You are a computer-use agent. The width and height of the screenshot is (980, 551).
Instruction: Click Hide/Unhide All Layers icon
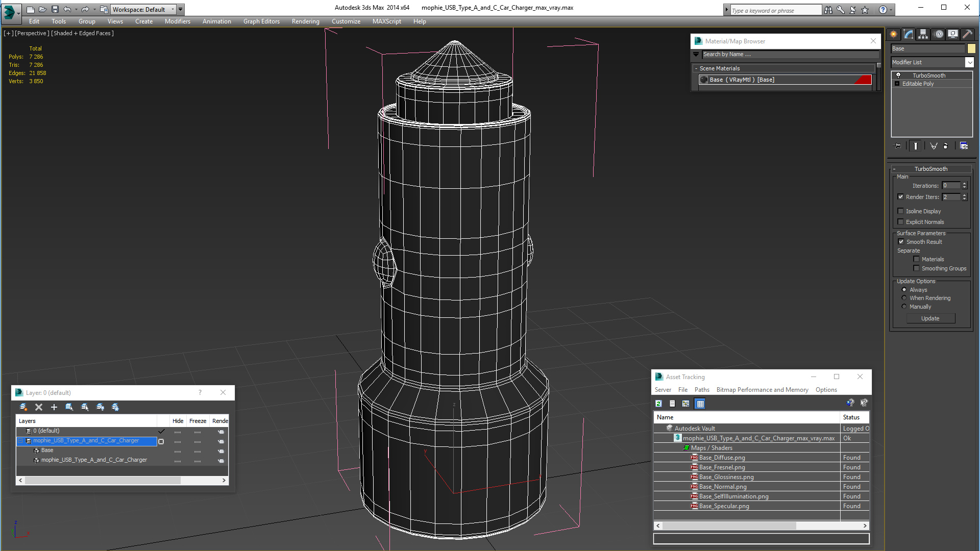coord(100,407)
